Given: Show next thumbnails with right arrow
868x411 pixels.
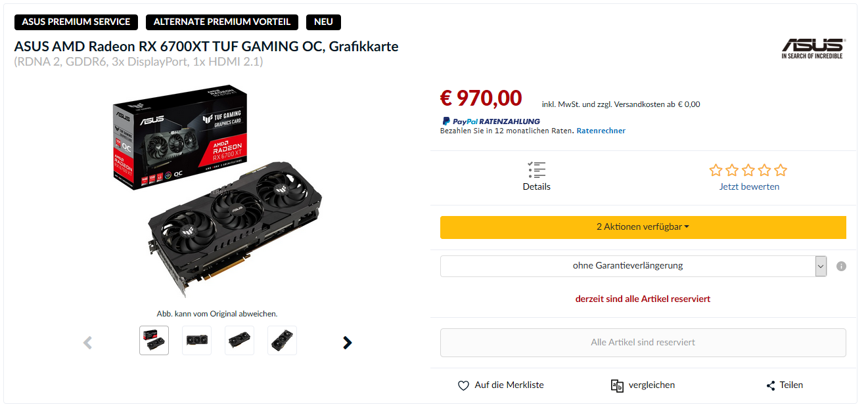Looking at the screenshot, I should click(348, 342).
